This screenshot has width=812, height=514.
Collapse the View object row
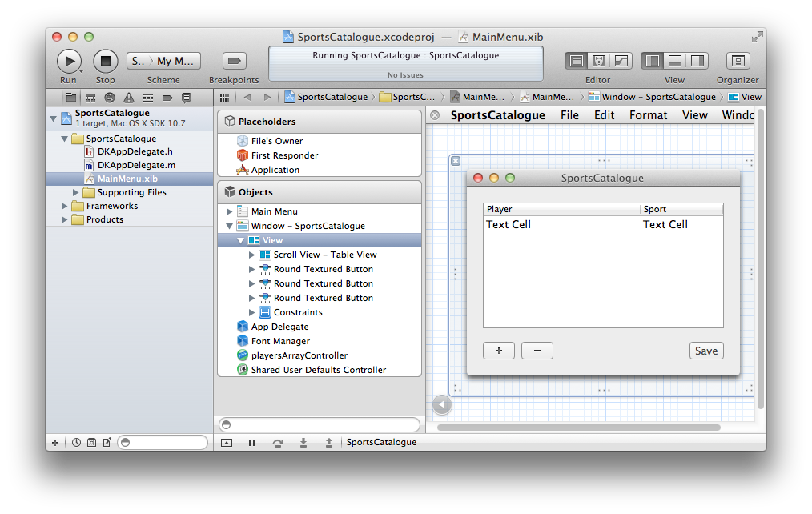pos(240,241)
